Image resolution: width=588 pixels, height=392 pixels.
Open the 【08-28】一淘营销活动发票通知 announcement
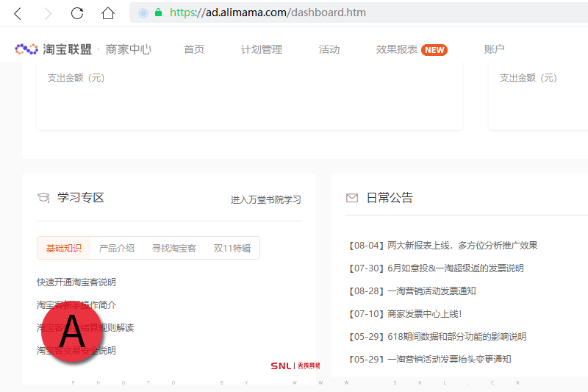tap(411, 291)
